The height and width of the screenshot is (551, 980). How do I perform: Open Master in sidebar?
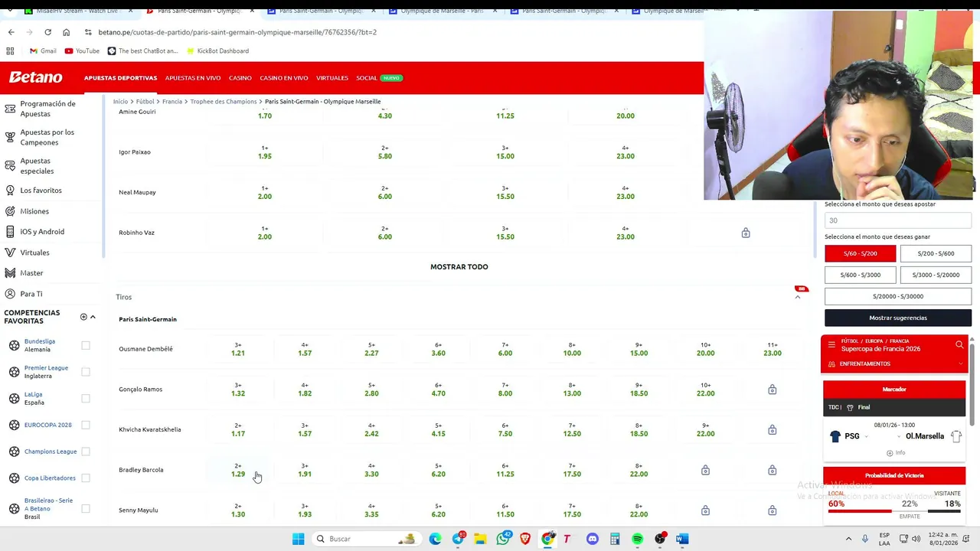(x=31, y=273)
